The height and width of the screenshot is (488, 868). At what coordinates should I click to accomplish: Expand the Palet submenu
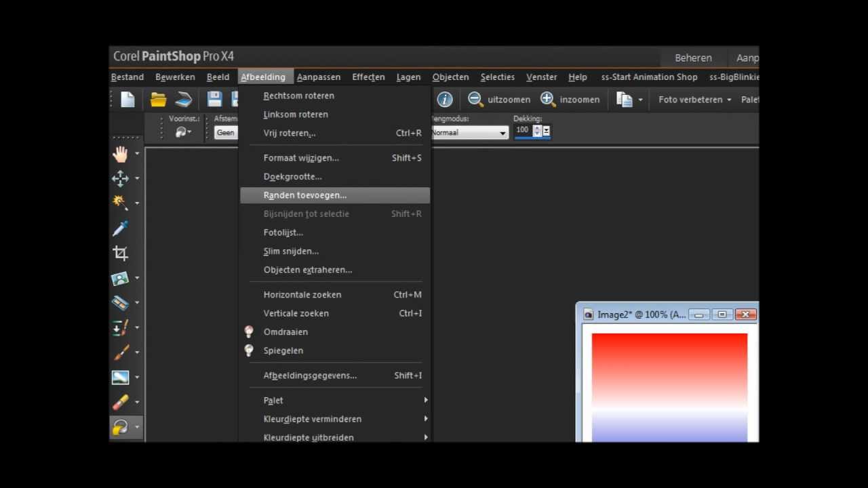coord(335,401)
